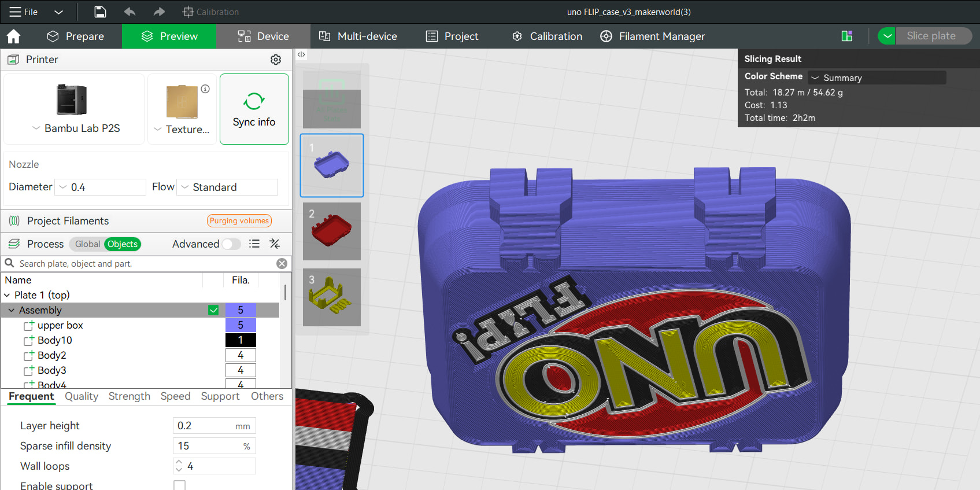Collapse the Assembly tree node

tap(12, 311)
